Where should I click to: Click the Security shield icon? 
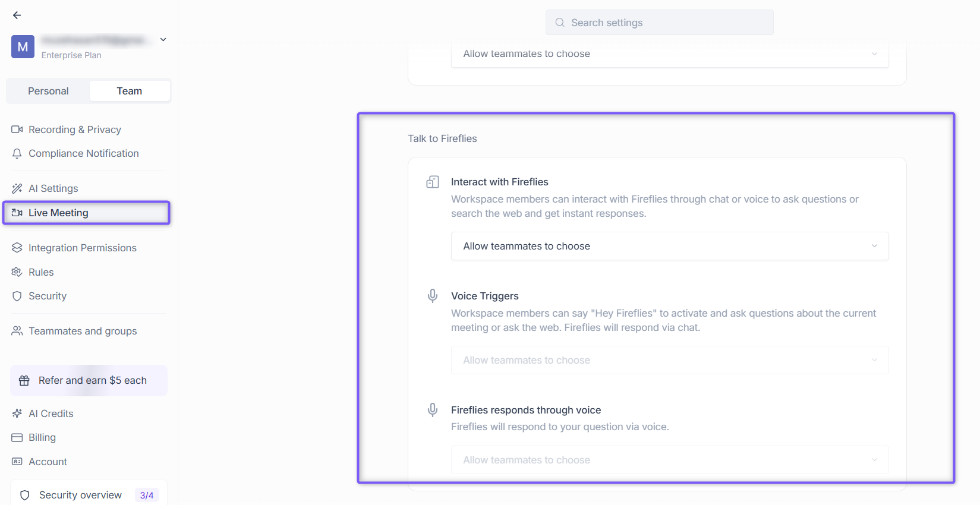click(x=17, y=296)
